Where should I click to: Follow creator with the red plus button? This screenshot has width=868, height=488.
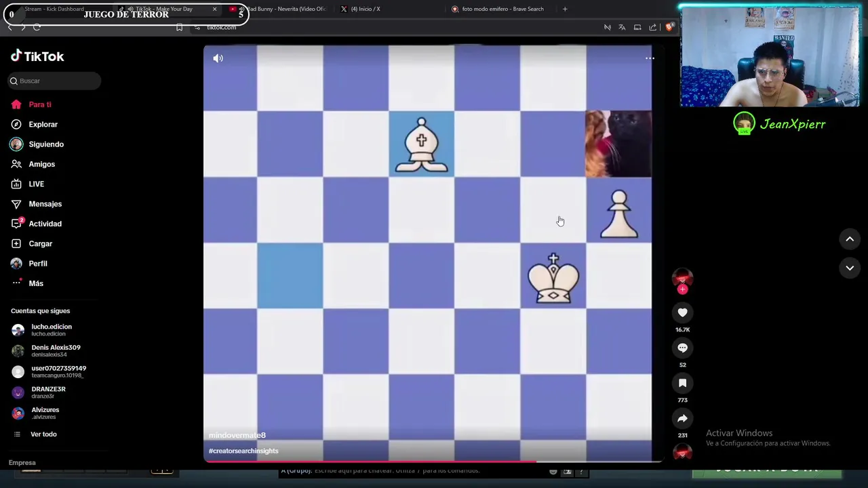tap(682, 289)
